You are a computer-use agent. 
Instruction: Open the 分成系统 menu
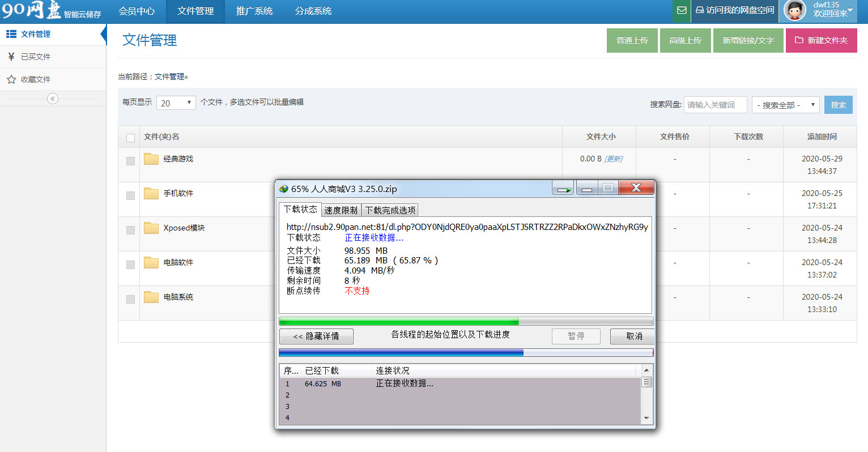[x=313, y=11]
